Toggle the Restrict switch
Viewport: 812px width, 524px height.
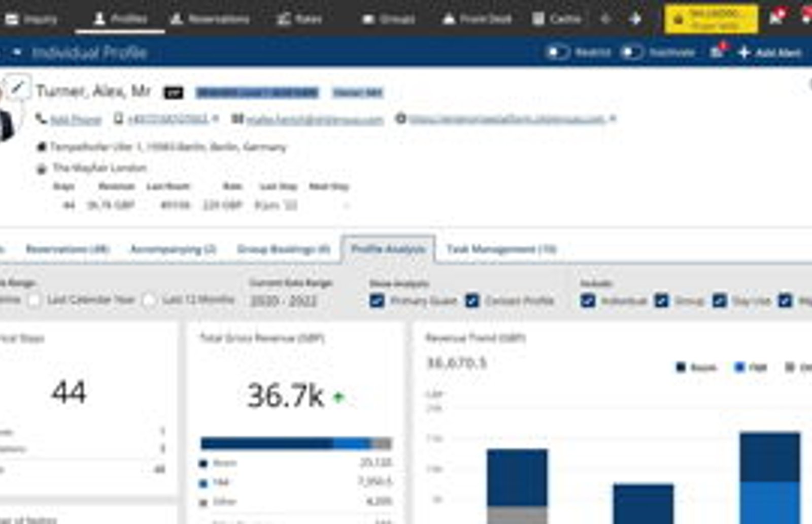pos(557,52)
